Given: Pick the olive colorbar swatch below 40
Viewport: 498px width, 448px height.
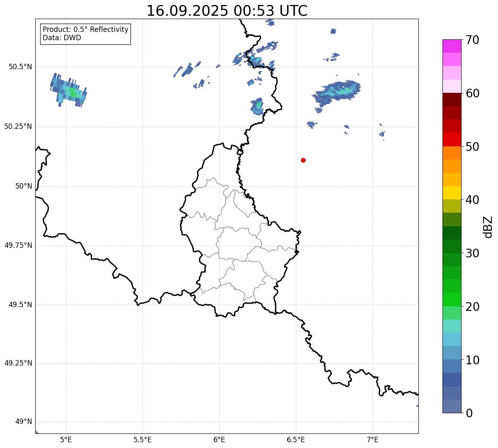Looking at the screenshot, I should (452, 206).
